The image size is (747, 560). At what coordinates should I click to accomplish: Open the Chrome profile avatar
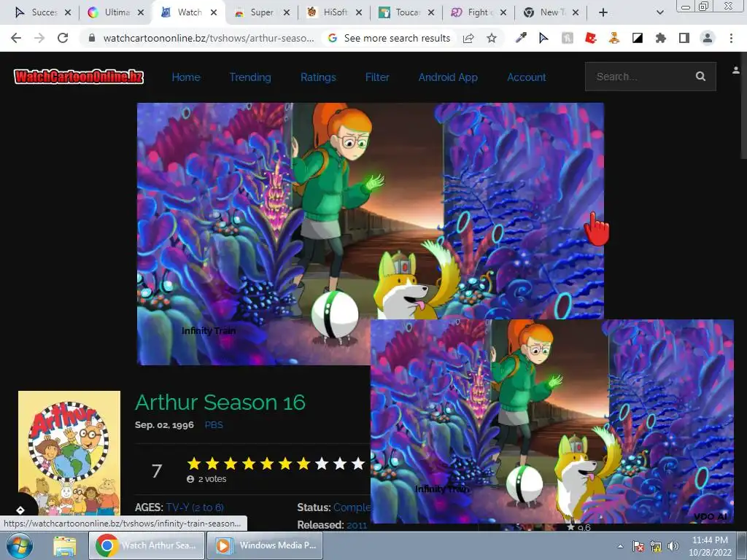tap(708, 38)
